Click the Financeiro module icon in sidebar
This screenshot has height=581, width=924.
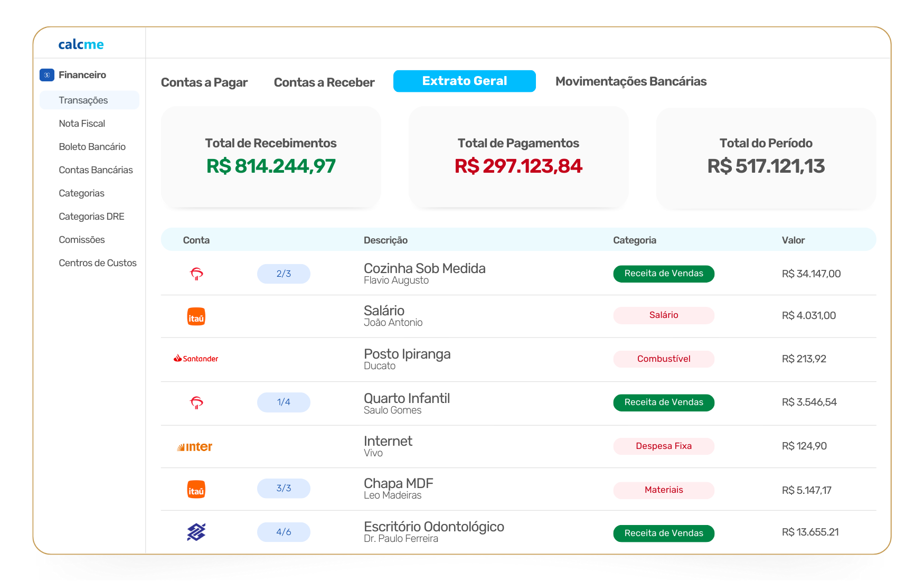(x=47, y=75)
